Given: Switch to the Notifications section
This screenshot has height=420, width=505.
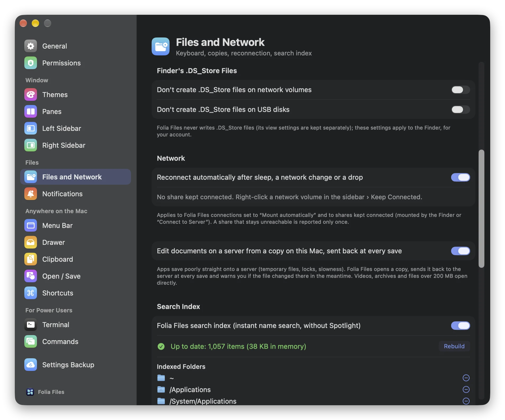Looking at the screenshot, I should (x=76, y=194).
